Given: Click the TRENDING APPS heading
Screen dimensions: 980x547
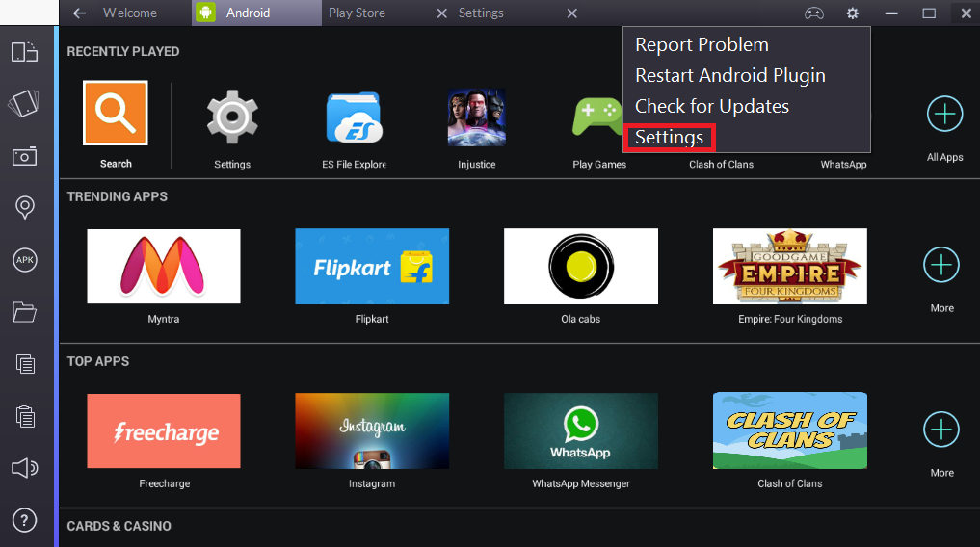Looking at the screenshot, I should point(118,196).
